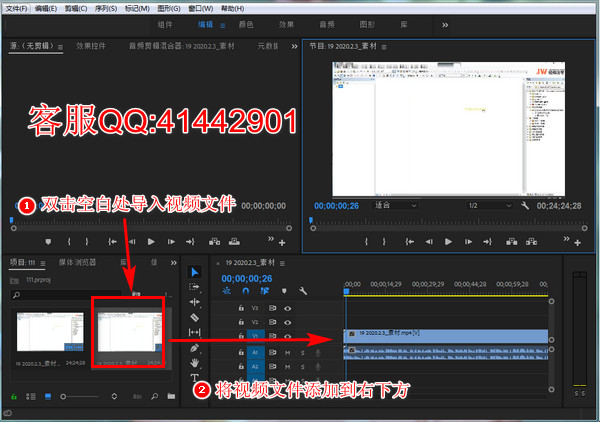Go to In point in Program monitor
Viewport: 600px width, 422px height.
coord(409,242)
